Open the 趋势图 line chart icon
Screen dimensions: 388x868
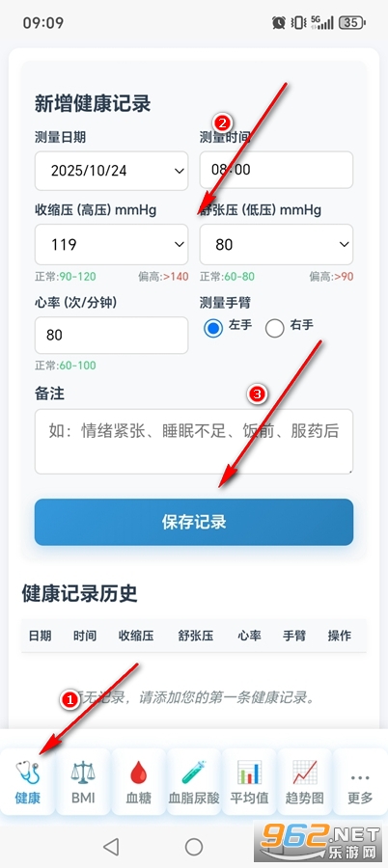pos(305,772)
